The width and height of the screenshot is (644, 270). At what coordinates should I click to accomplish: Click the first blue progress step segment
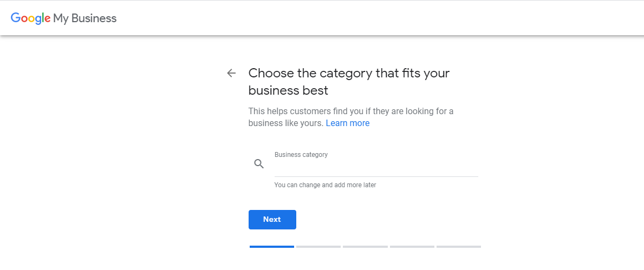(272, 247)
